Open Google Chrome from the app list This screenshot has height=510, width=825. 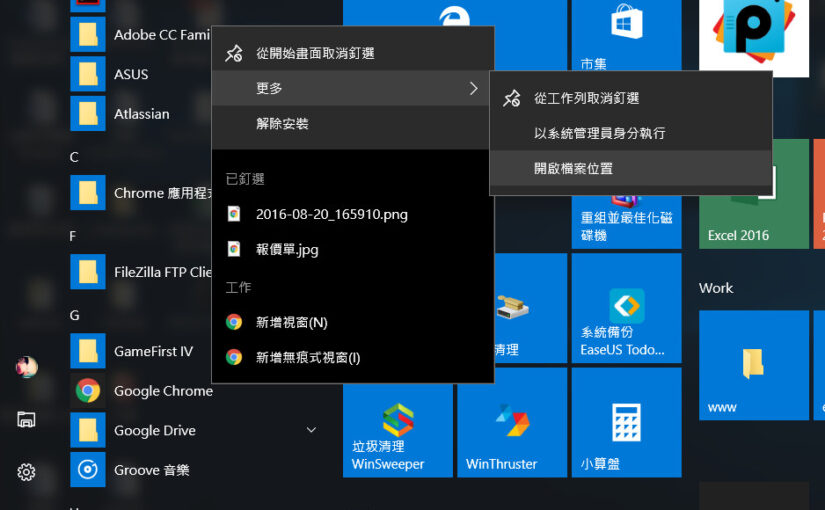click(163, 391)
